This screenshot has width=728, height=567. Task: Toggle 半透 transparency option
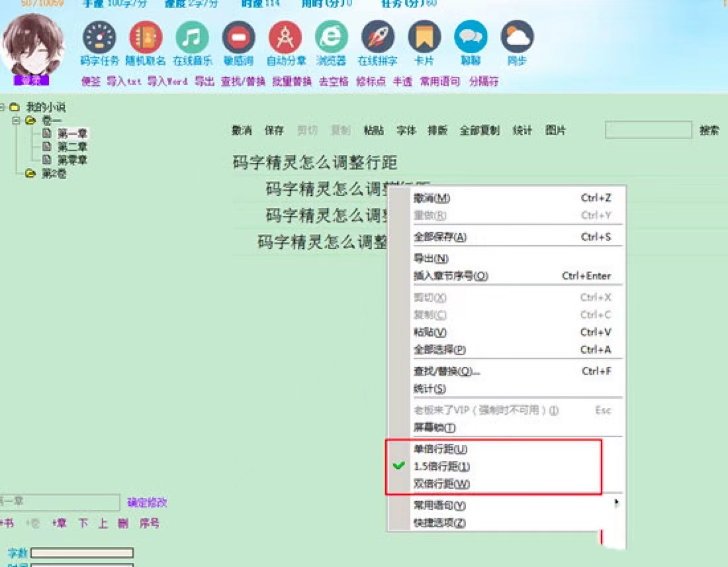pyautogui.click(x=402, y=81)
